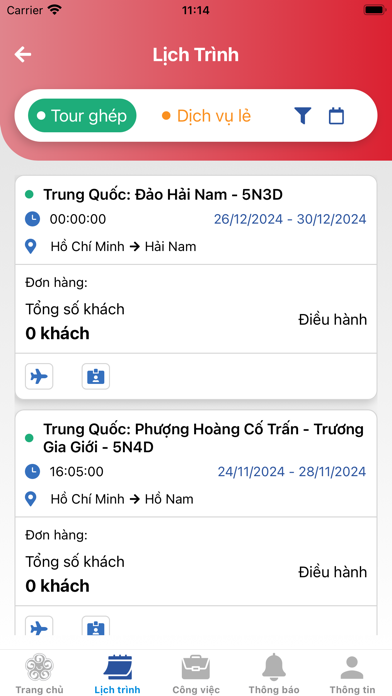Image resolution: width=392 pixels, height=696 pixels.
Task: Tap ID badge icon on Đảo Hải Nam card
Action: pos(96,376)
